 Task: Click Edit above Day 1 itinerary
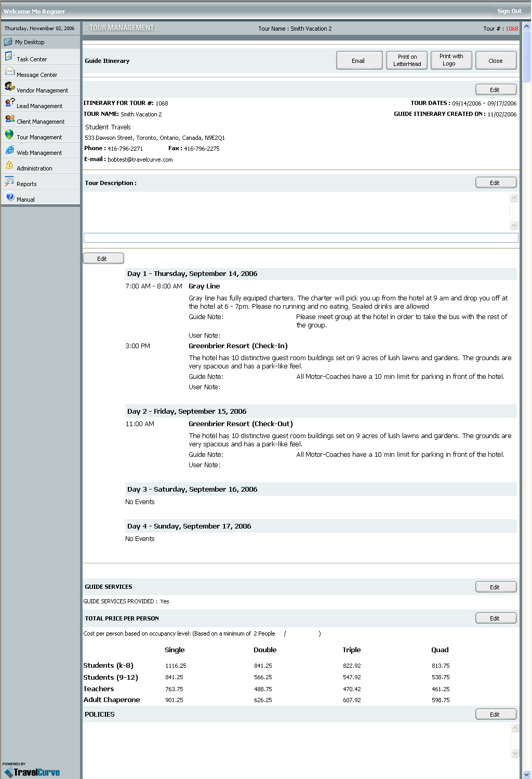pyautogui.click(x=103, y=258)
